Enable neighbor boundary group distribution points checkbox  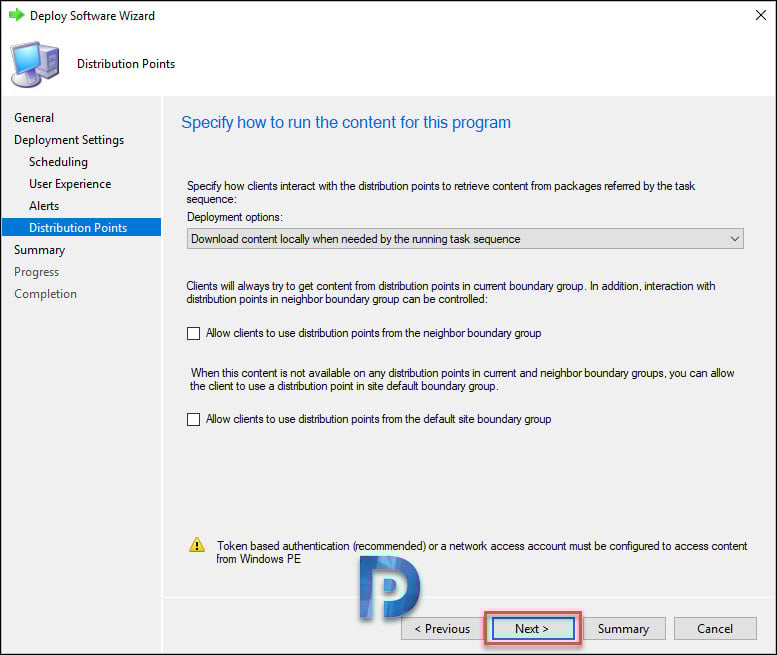[193, 333]
